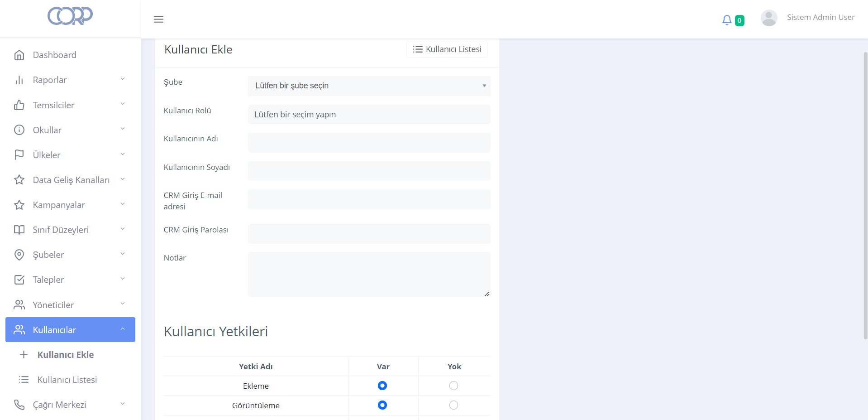Click the Çağrı Merkezi phone icon
Screen dimensions: 868x420
pos(19,405)
